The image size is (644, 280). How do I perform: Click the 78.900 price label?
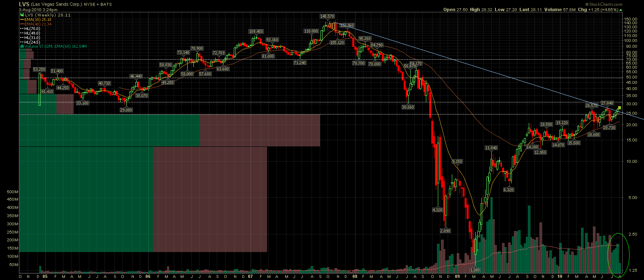[x=197, y=48]
